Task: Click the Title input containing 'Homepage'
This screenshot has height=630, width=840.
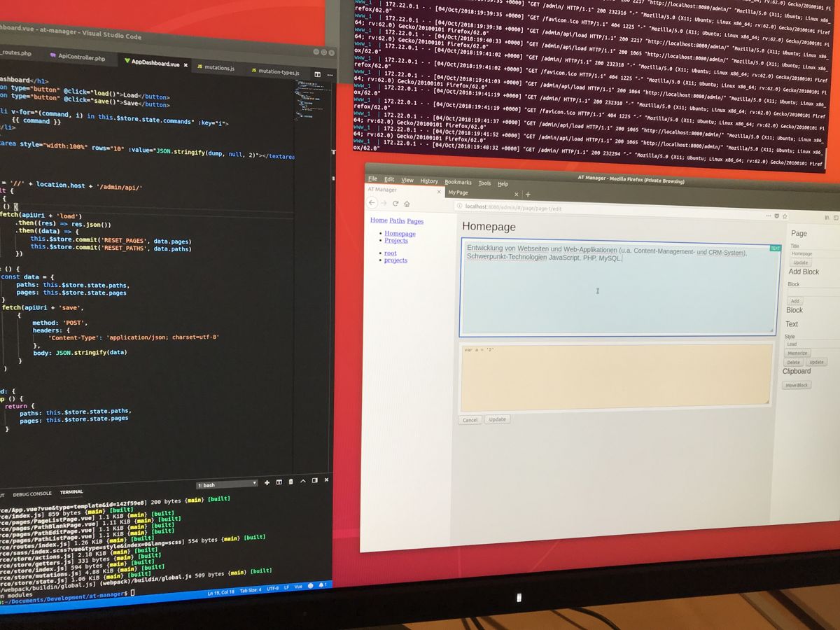Action: [815, 253]
